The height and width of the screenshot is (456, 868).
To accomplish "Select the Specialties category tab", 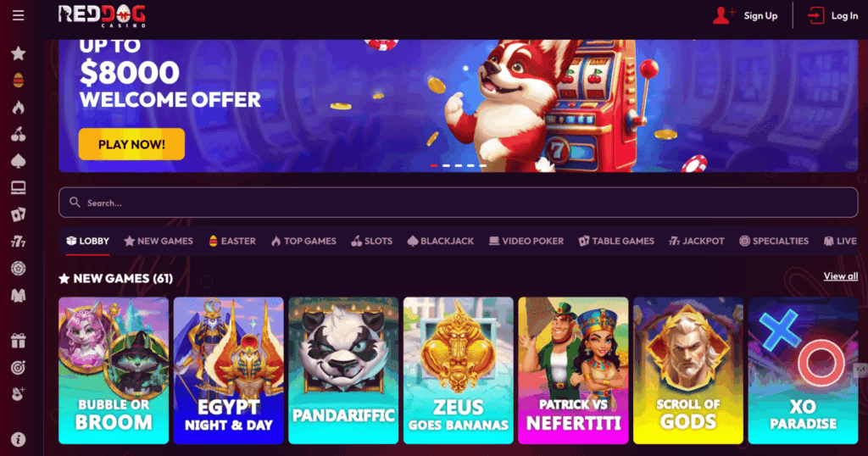I will pos(774,241).
